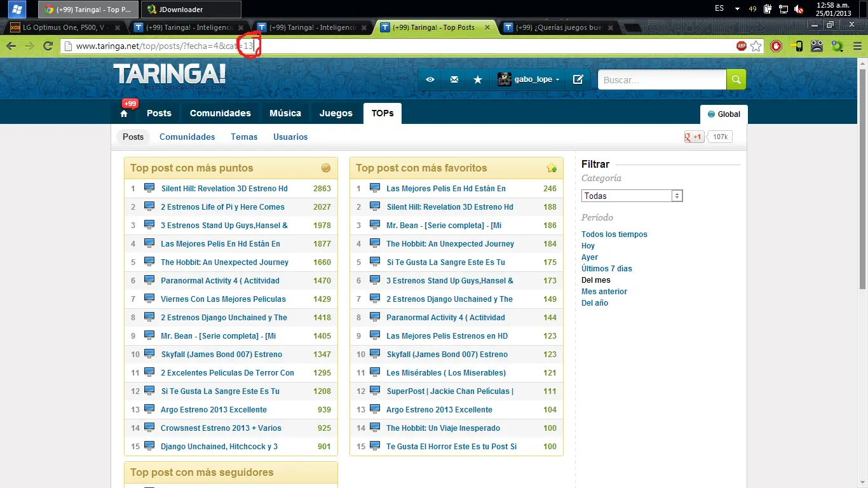Show top Comunidades sub-tab
868x488 pixels.
click(x=187, y=137)
